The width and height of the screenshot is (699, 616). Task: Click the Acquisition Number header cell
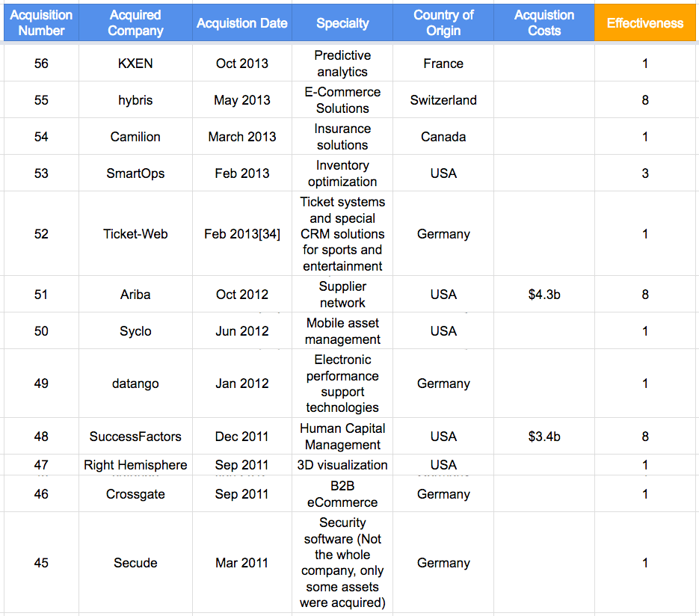click(x=41, y=22)
